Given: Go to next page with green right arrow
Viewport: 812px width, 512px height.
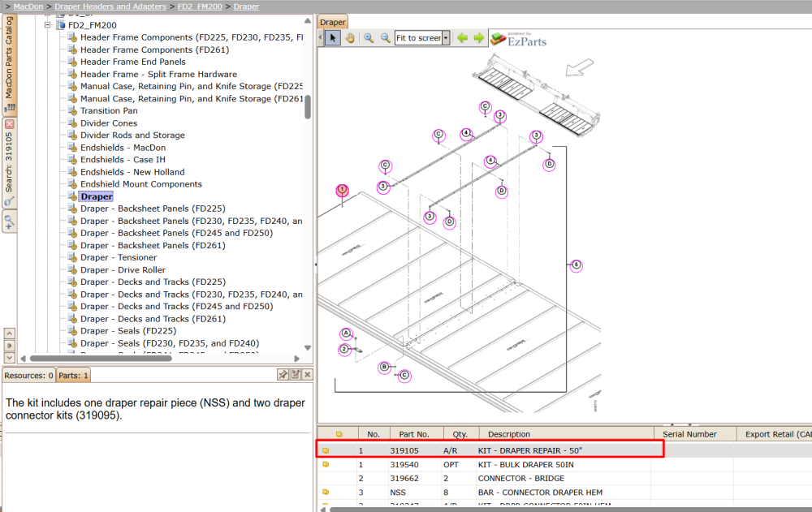Looking at the screenshot, I should coord(478,38).
